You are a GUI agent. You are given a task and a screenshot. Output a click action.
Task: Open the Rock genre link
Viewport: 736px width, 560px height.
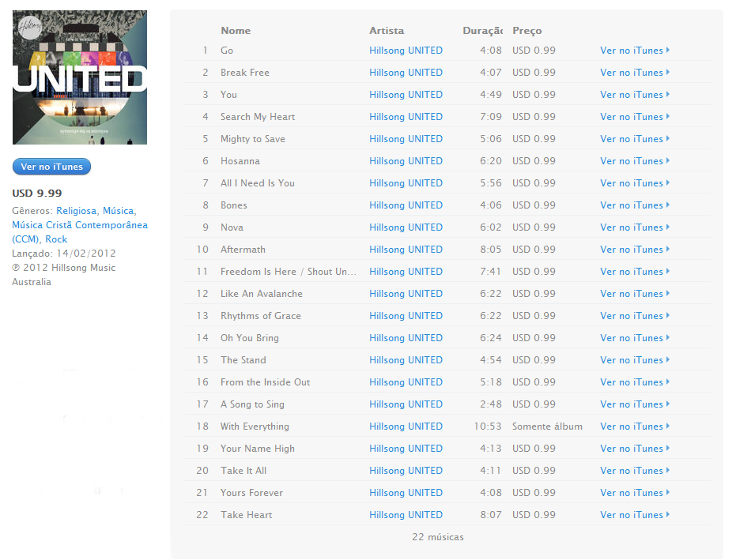tap(56, 239)
